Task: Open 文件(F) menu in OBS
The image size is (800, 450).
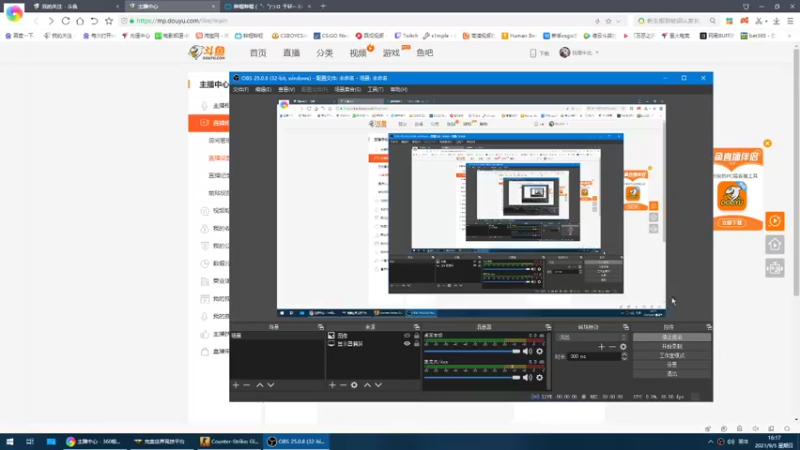Action: tap(241, 89)
